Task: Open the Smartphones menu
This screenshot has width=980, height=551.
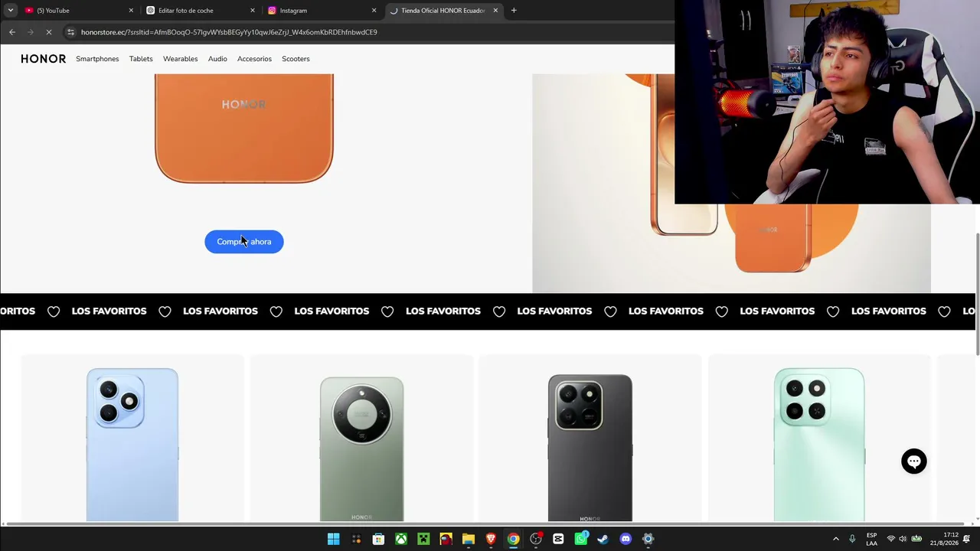Action: click(97, 59)
